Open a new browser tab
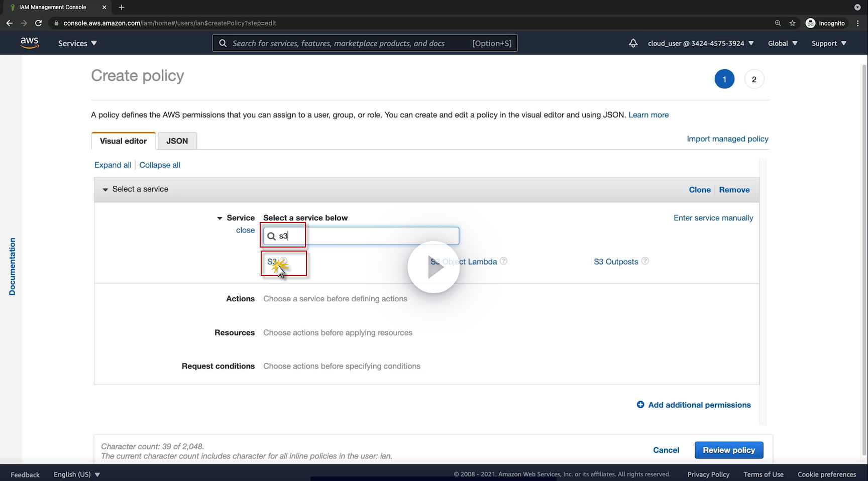The height and width of the screenshot is (481, 868). coord(122,7)
